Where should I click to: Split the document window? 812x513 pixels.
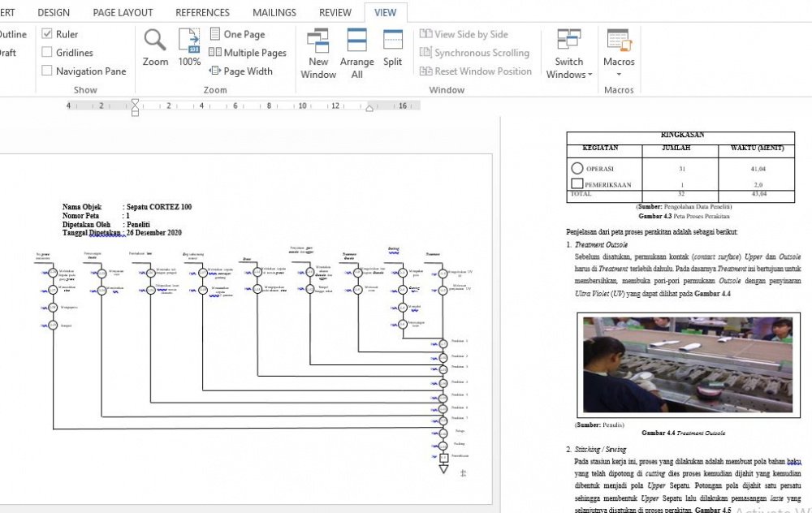[x=392, y=48]
